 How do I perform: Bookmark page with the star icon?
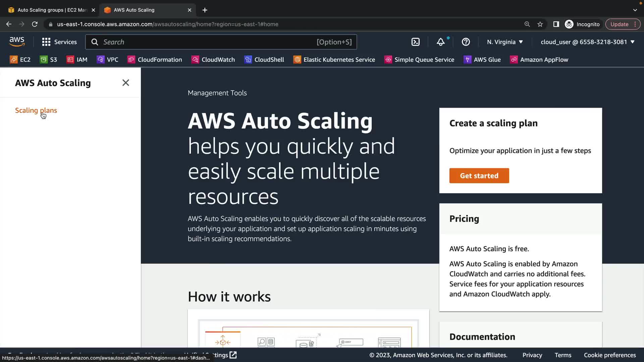(540, 24)
